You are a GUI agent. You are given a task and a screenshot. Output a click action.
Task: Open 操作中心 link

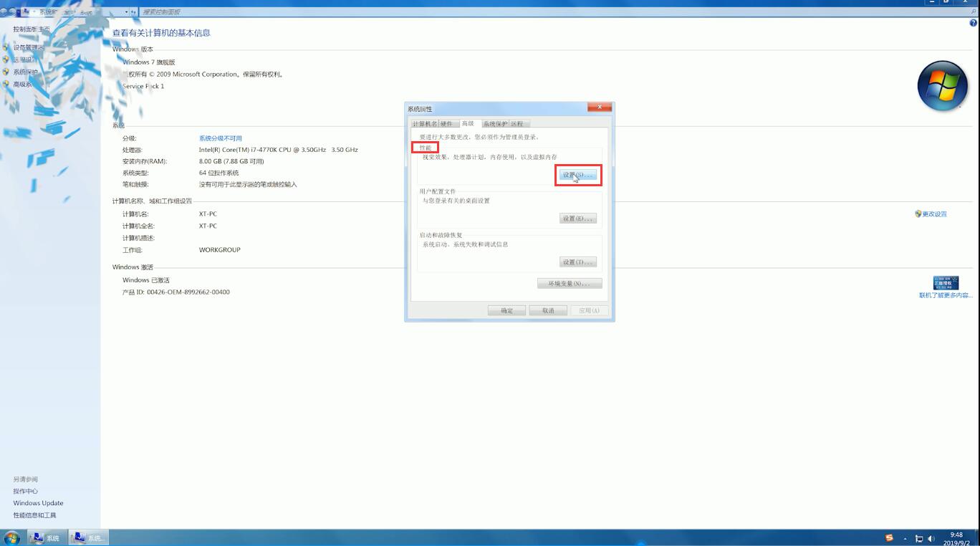point(25,491)
